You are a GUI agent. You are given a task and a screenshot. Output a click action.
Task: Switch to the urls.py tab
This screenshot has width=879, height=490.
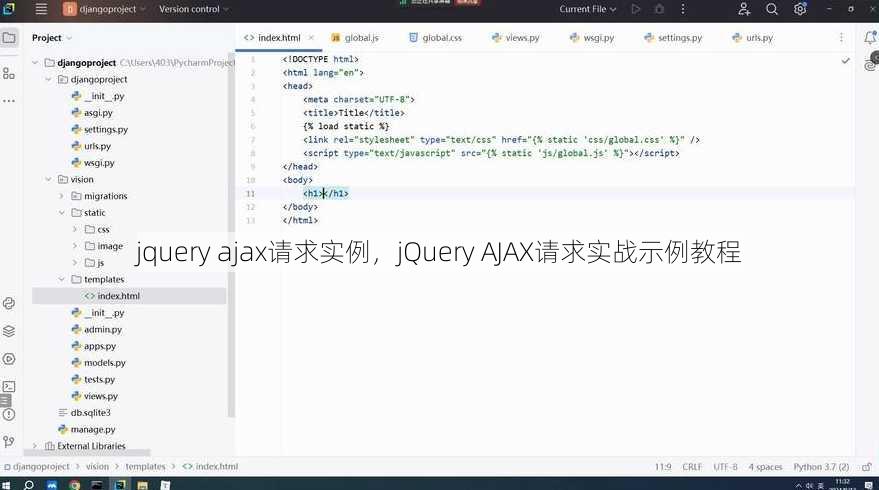tap(753, 38)
